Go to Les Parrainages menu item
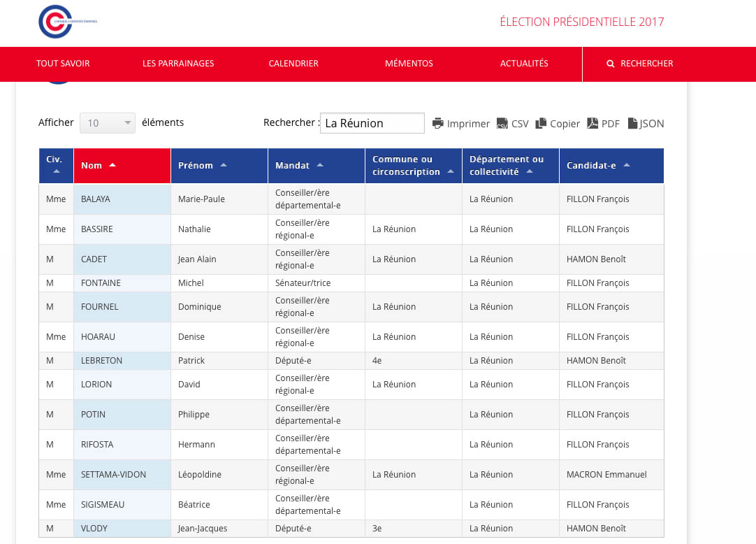This screenshot has height=544, width=756. point(178,64)
